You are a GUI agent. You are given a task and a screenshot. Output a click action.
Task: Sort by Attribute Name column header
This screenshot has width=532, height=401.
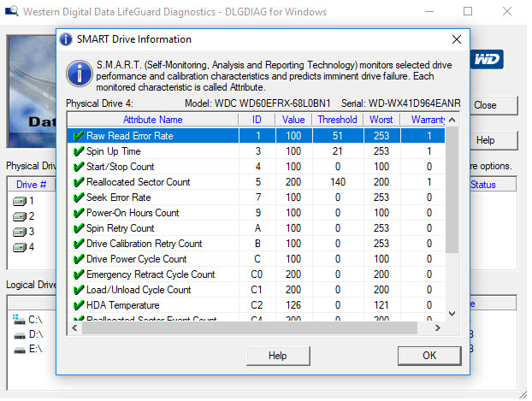(x=153, y=120)
